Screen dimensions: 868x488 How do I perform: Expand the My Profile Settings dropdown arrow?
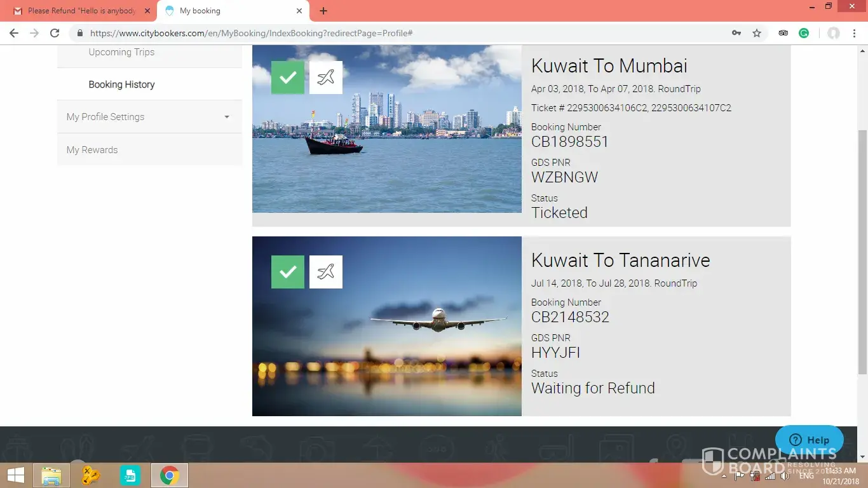click(227, 117)
